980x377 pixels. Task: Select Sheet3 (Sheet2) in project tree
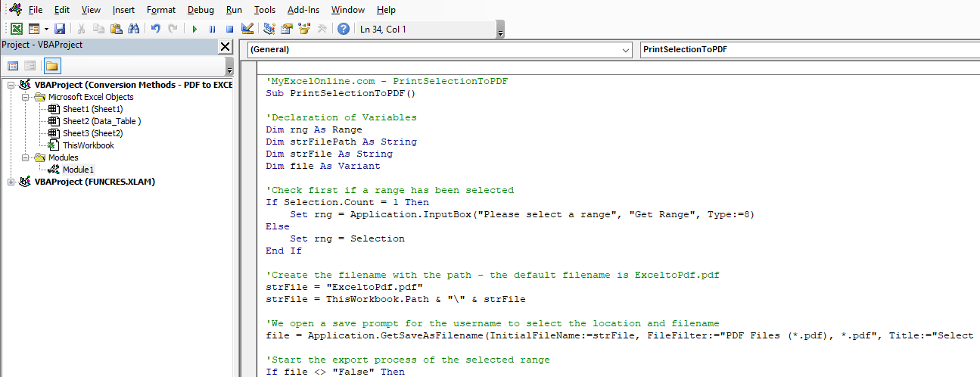92,133
